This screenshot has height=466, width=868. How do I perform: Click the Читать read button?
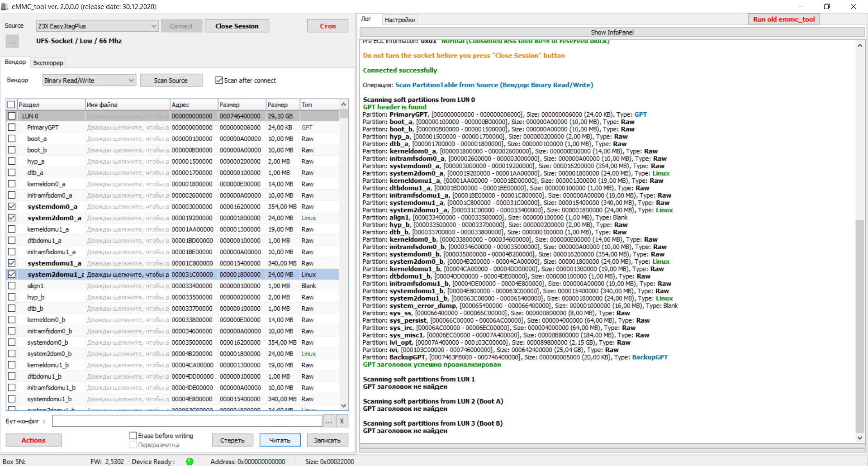click(280, 440)
